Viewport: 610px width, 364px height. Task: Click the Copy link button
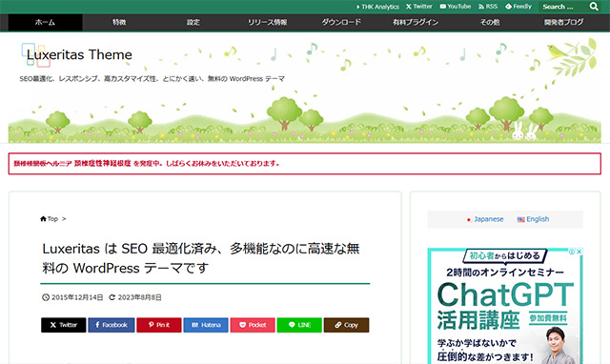coord(346,325)
